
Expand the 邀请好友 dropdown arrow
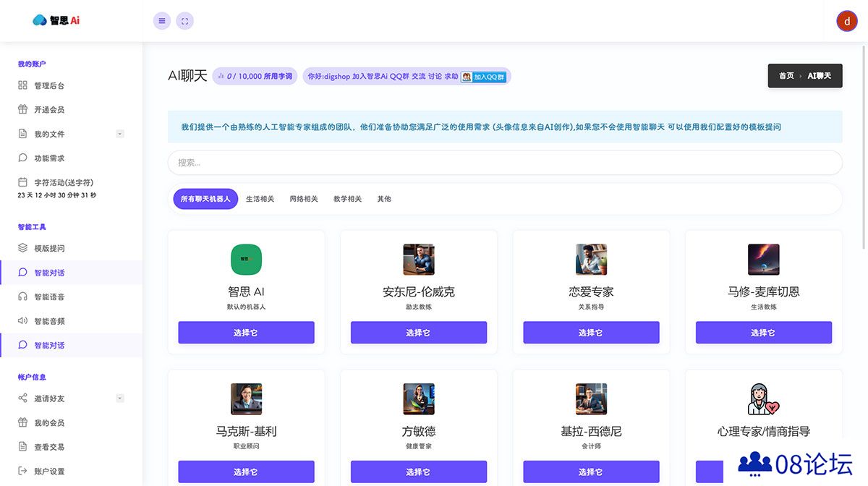point(120,398)
